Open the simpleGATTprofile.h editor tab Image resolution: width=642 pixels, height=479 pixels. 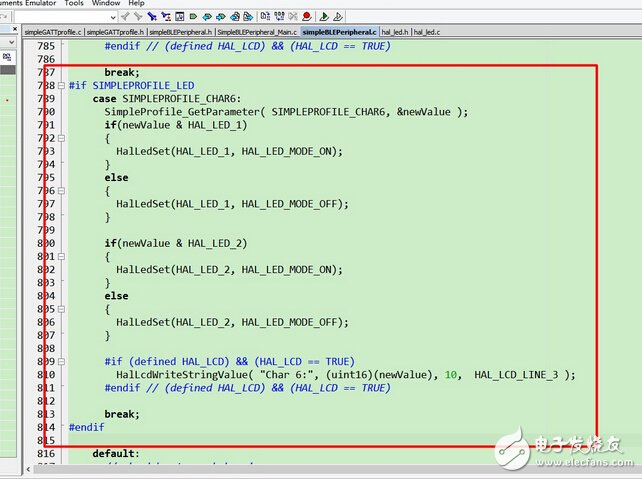pyautogui.click(x=114, y=32)
